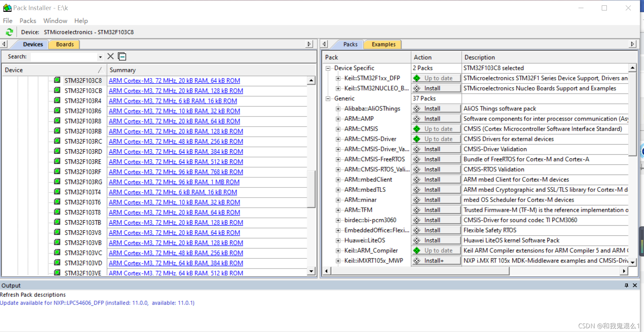The width and height of the screenshot is (644, 332).
Task: Select the Packs tab
Action: (x=350, y=44)
